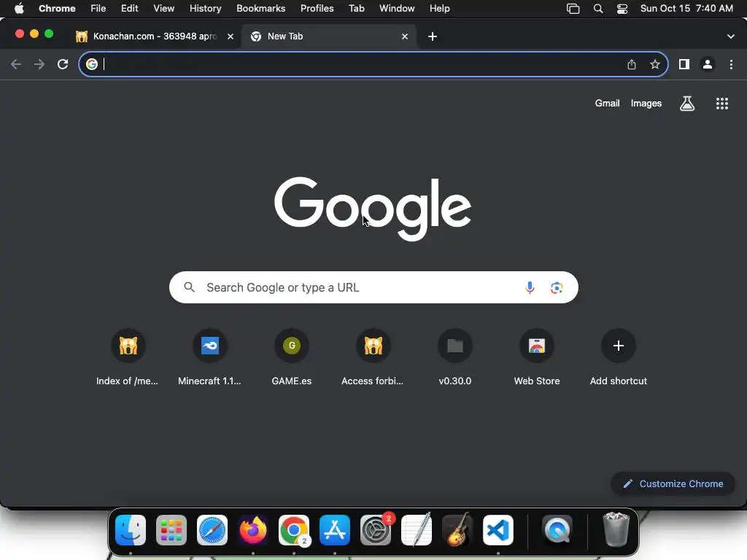Bookmark this tab with the star icon

click(x=655, y=64)
